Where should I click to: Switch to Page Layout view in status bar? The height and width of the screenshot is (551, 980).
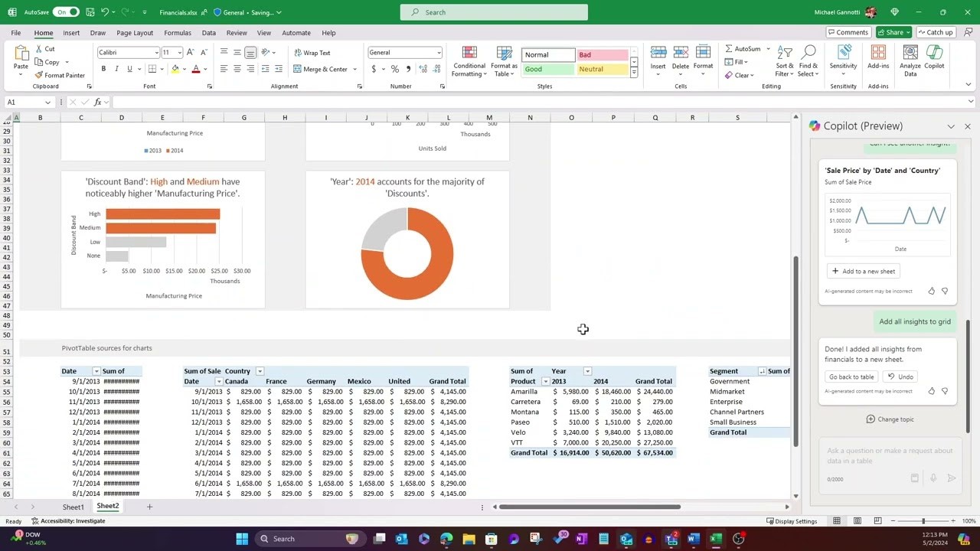click(x=857, y=521)
